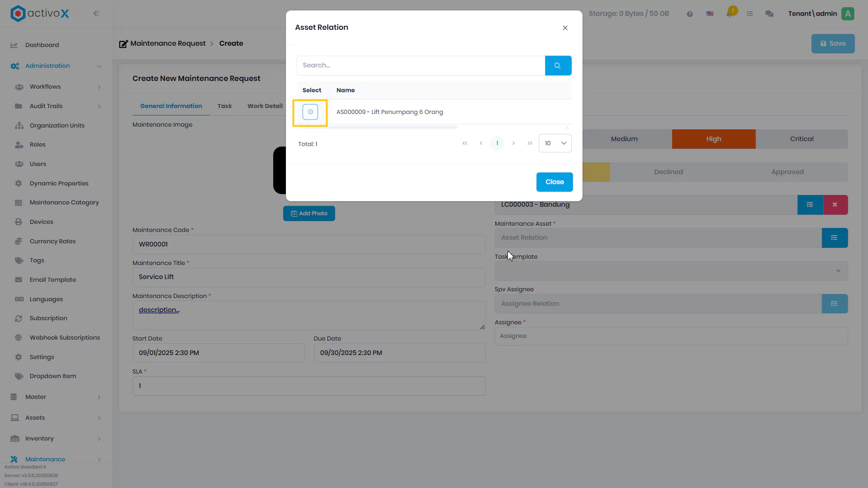Switch to the Work Detail tab
Image resolution: width=868 pixels, height=488 pixels.
click(x=265, y=106)
